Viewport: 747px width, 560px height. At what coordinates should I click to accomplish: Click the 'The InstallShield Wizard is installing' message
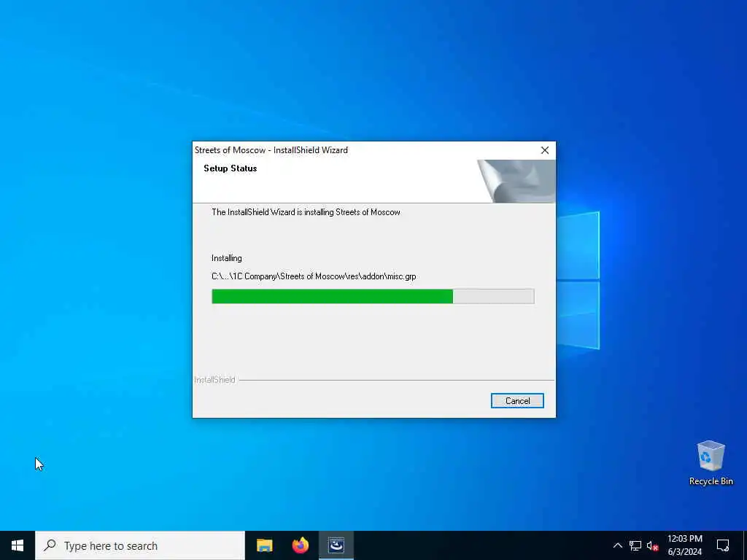point(306,212)
